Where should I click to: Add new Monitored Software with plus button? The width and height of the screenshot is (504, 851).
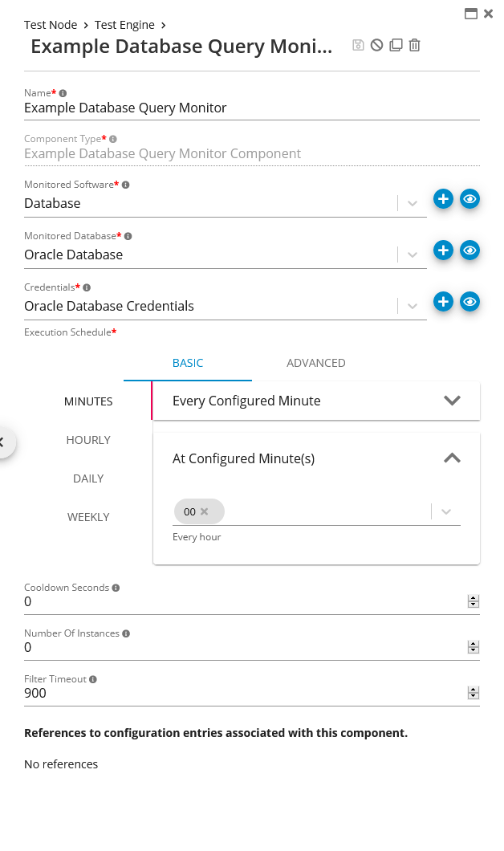pos(443,199)
